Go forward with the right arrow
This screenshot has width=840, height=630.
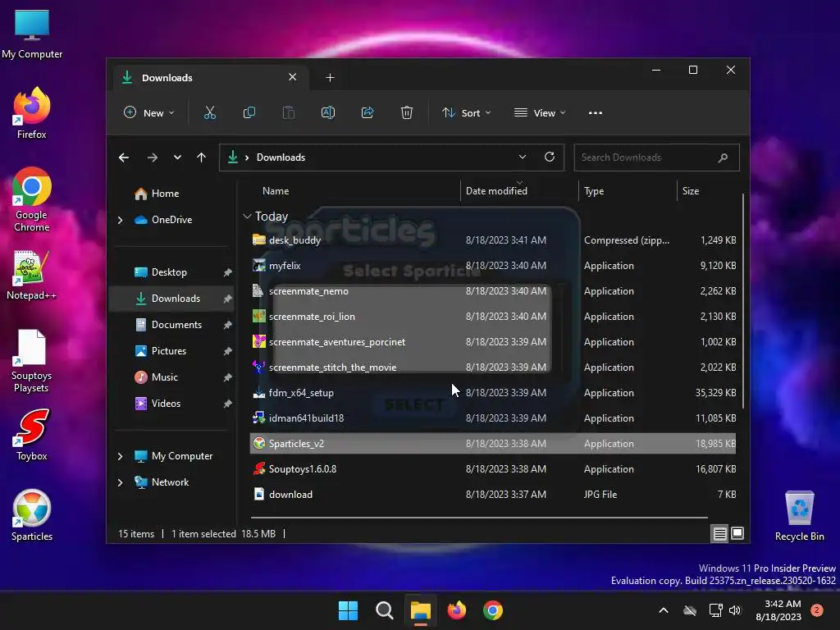point(153,157)
